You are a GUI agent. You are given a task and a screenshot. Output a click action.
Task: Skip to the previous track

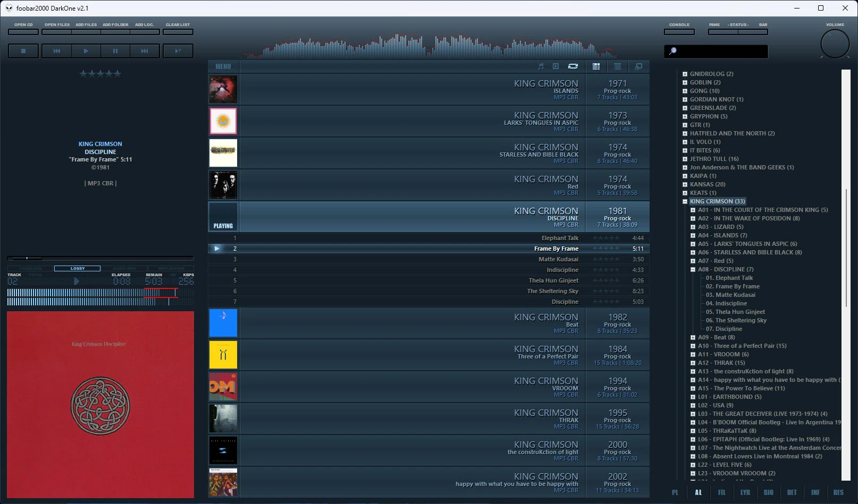pos(57,51)
